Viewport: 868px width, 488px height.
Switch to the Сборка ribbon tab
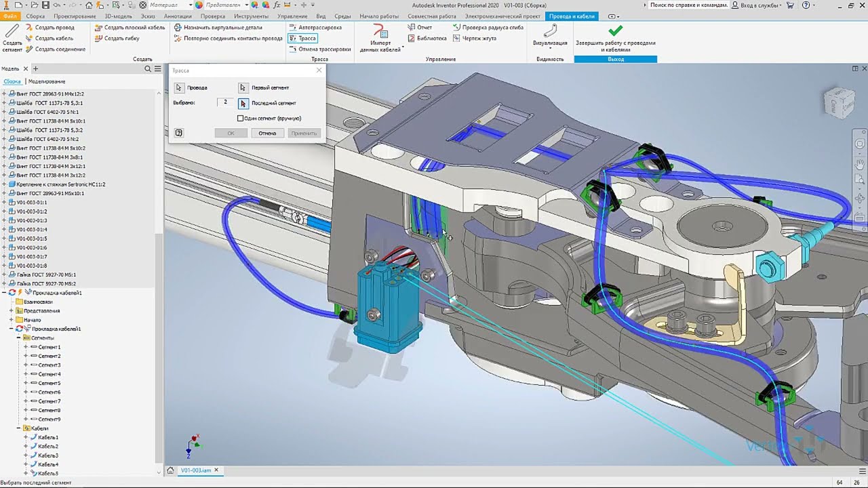pos(35,16)
